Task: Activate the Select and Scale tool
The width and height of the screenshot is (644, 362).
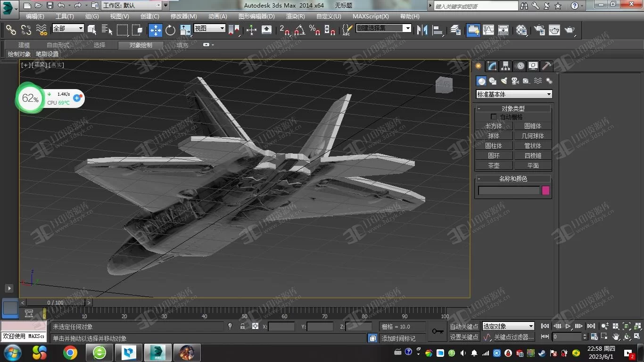Action: click(185, 30)
